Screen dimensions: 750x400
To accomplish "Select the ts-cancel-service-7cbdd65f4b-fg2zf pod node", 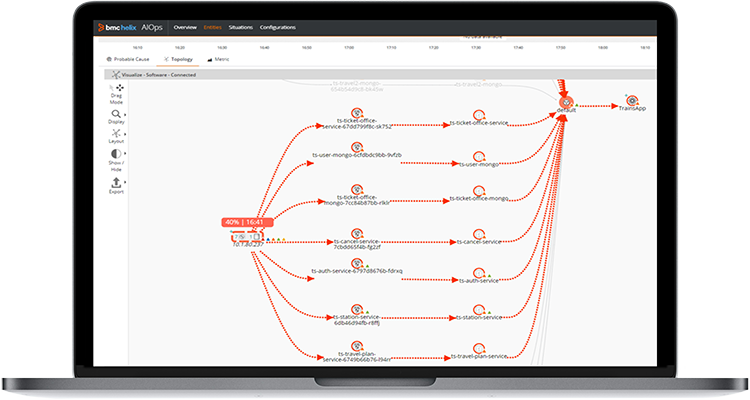I will pyautogui.click(x=357, y=233).
